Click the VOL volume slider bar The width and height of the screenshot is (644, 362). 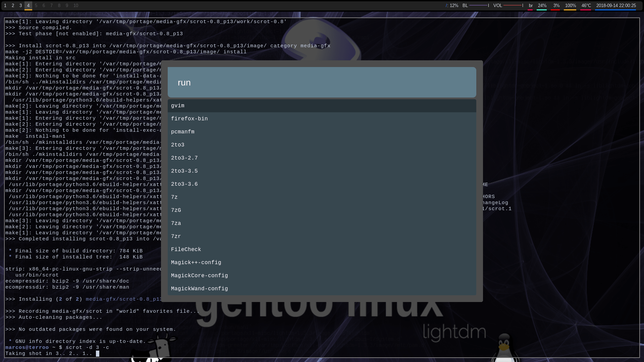[513, 5]
